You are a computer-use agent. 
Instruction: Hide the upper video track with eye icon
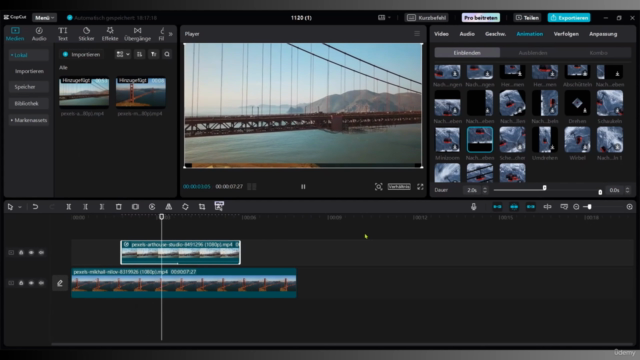(31, 253)
